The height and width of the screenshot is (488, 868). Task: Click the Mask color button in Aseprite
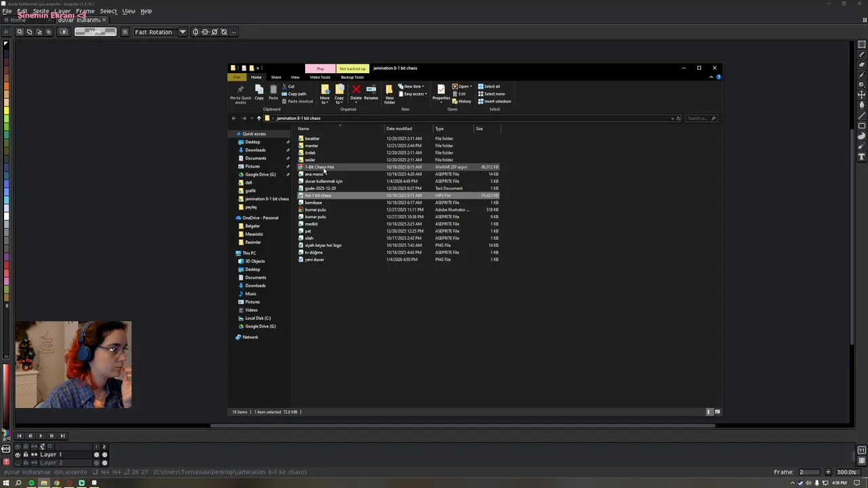pos(95,32)
